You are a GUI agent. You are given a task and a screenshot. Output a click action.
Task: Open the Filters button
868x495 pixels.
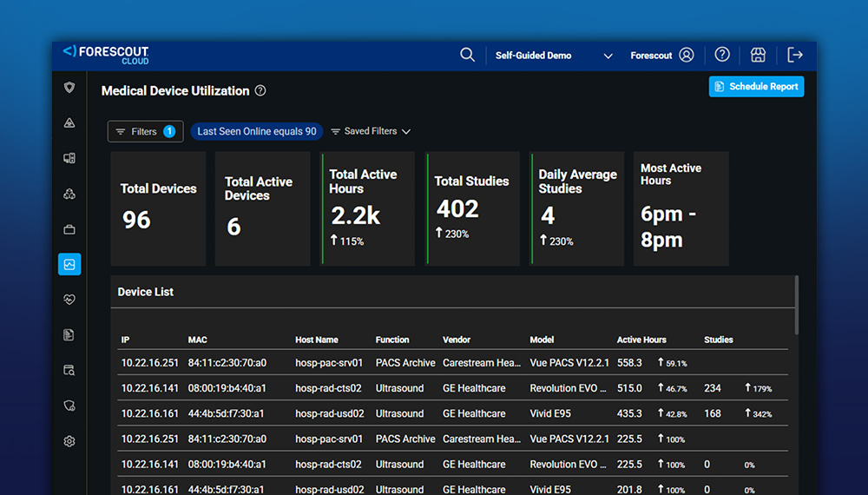[x=145, y=131]
